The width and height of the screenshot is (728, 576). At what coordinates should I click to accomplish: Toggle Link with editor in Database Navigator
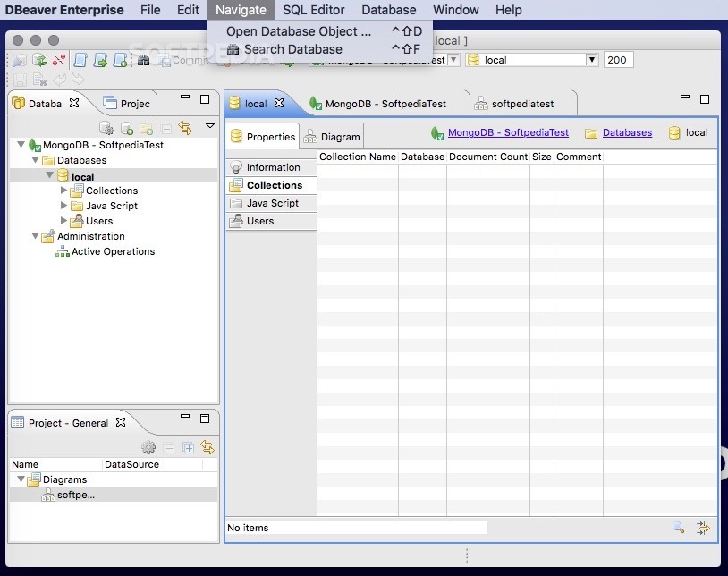tap(185, 128)
